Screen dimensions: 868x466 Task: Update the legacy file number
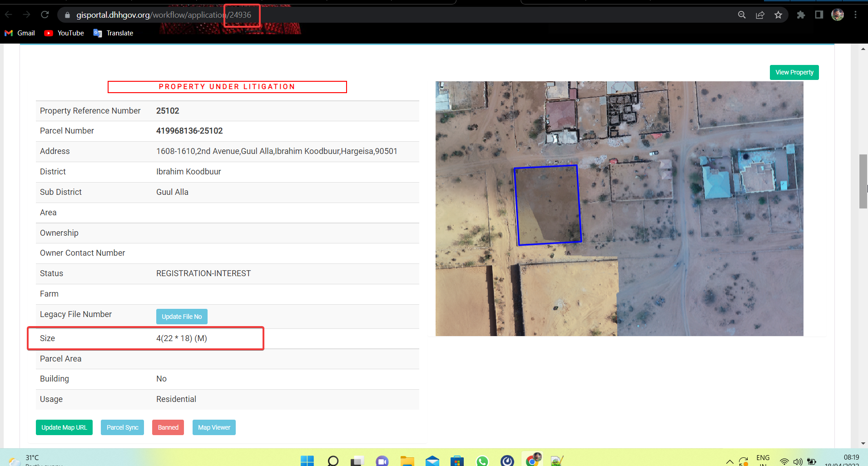(x=182, y=317)
